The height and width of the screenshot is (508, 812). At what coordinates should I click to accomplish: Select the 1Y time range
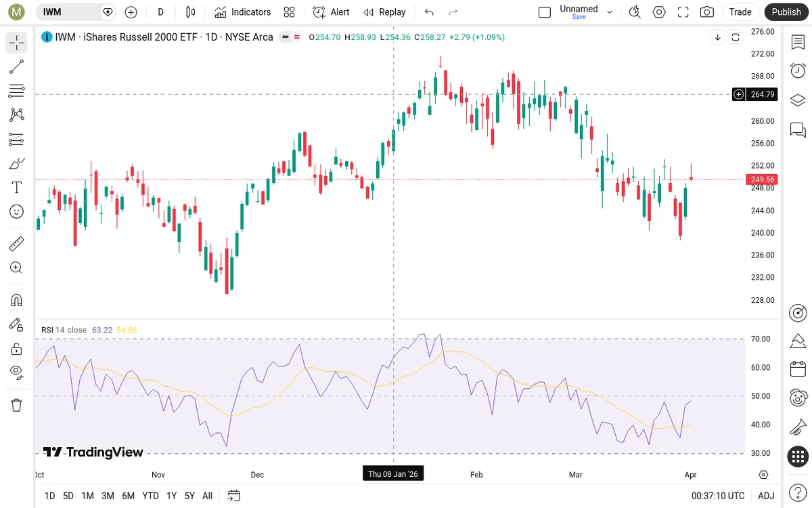(171, 496)
